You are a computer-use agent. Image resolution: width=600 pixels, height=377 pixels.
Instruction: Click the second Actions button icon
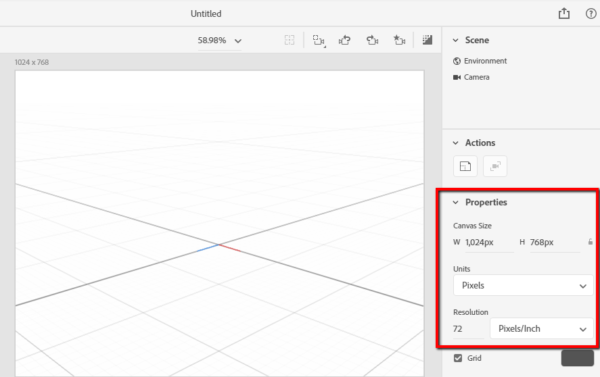[x=495, y=166]
